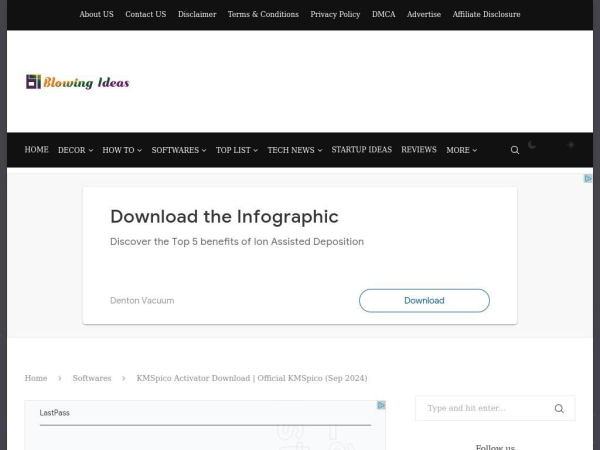Viewport: 600px width, 450px height.
Task: Expand the SOFTWARES dropdown menu
Action: coord(179,150)
